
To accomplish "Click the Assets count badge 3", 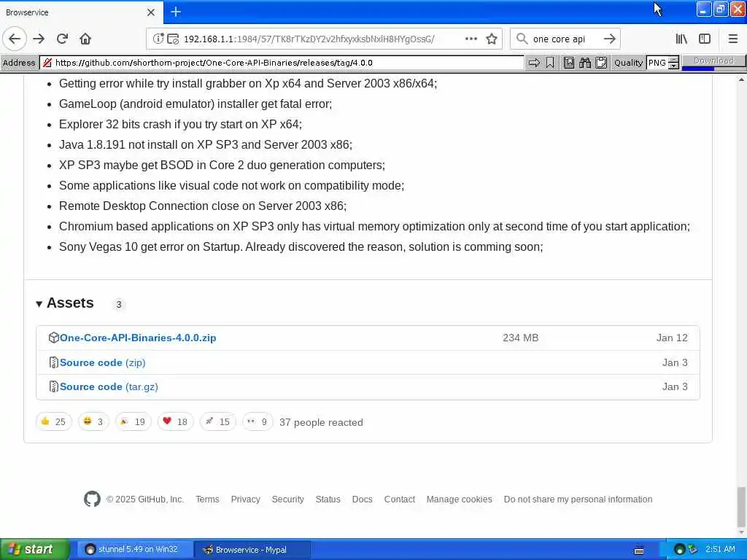I will coord(119,304).
